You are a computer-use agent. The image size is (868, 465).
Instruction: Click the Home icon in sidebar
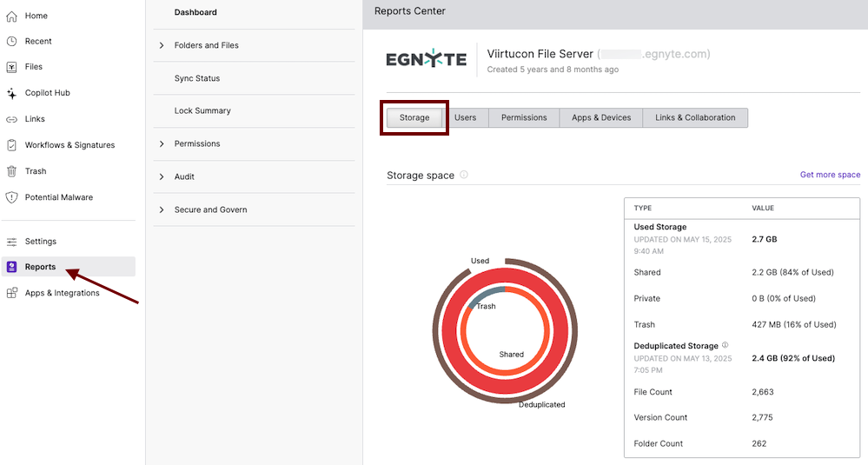coord(11,16)
